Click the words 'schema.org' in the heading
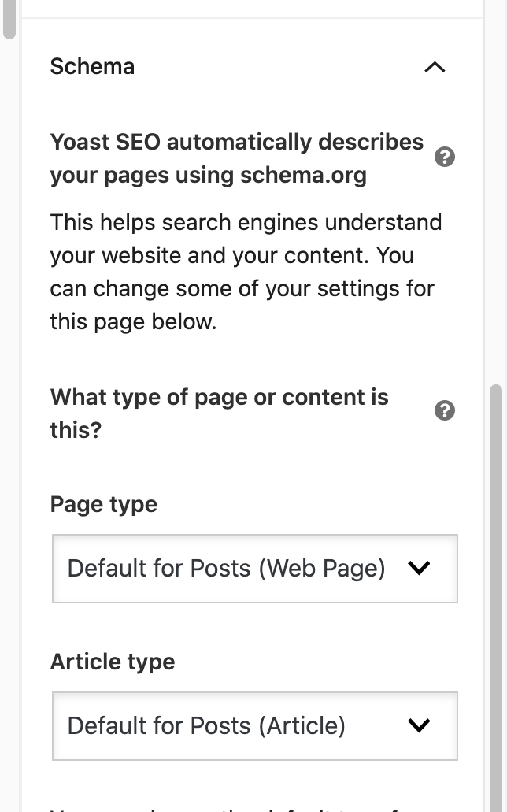 (305, 175)
